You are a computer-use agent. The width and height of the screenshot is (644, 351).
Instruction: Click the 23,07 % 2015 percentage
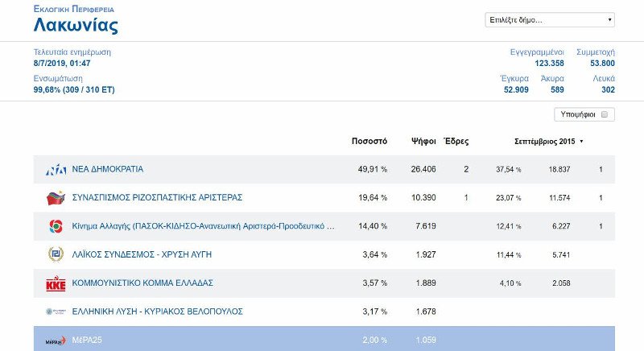click(x=509, y=197)
